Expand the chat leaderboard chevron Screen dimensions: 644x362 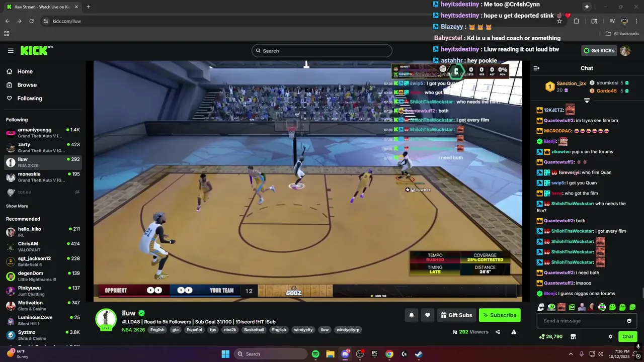point(587,101)
